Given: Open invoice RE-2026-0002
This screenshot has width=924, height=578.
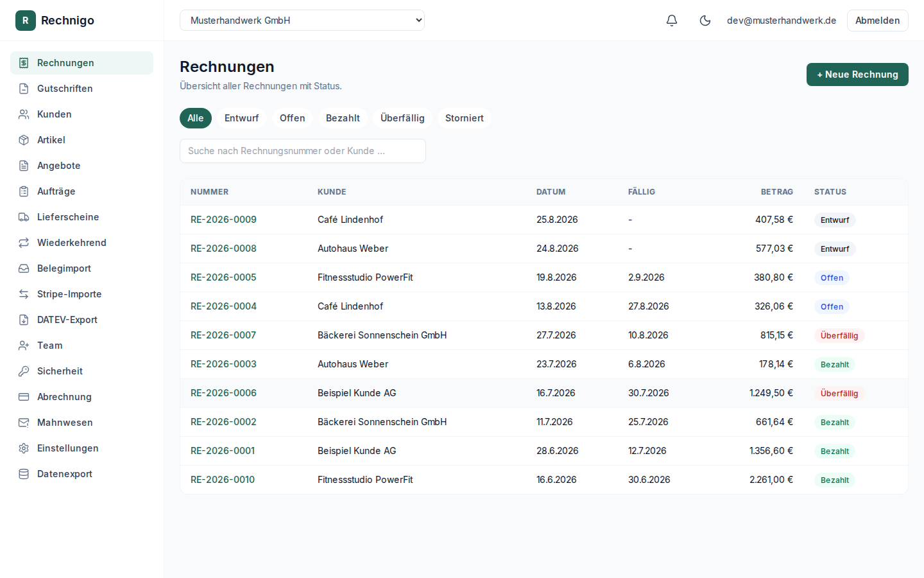Looking at the screenshot, I should 223,422.
